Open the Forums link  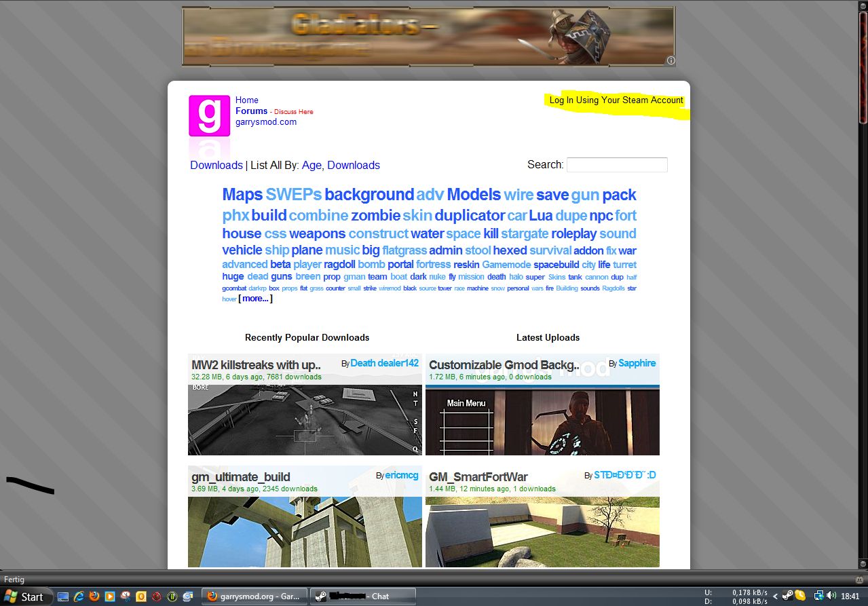[x=251, y=111]
